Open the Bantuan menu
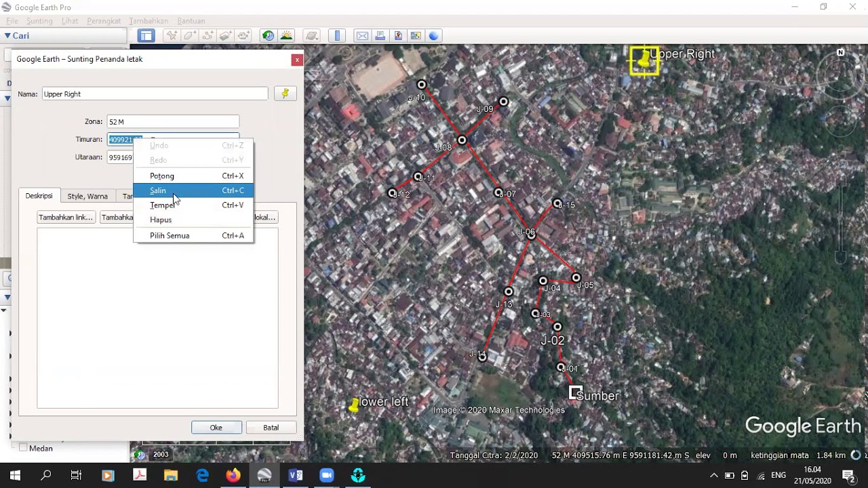Screen dimensions: 868x488 click(x=191, y=21)
